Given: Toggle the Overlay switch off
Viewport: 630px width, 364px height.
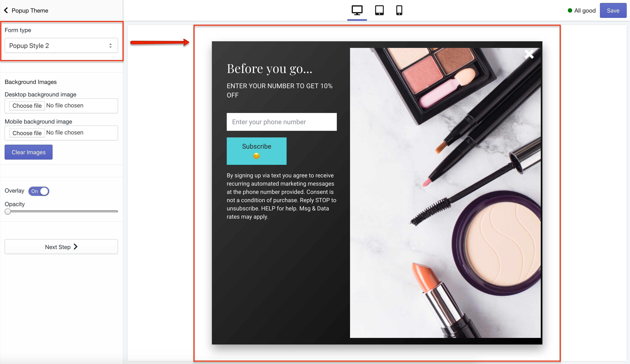Looking at the screenshot, I should pyautogui.click(x=39, y=191).
